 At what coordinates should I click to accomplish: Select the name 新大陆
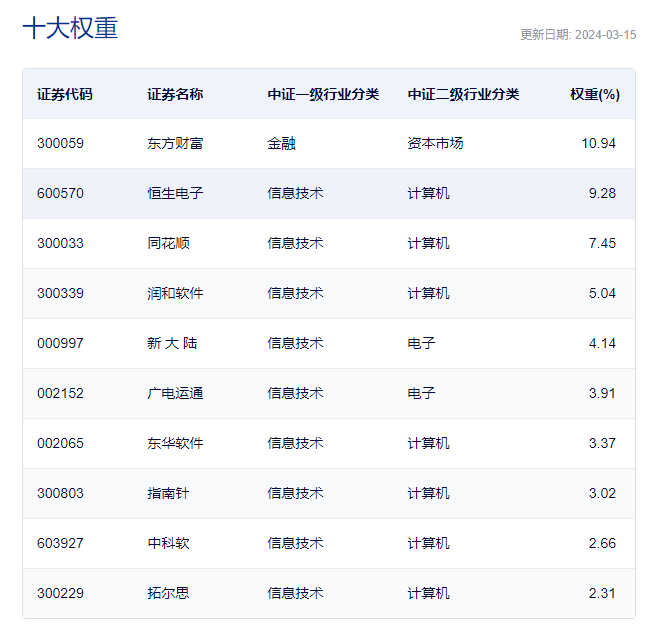pos(172,343)
